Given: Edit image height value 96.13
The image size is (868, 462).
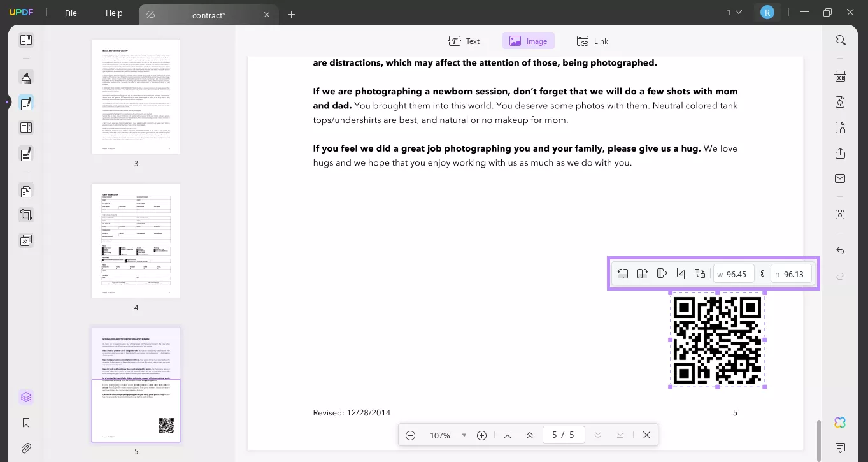Looking at the screenshot, I should tap(792, 274).
